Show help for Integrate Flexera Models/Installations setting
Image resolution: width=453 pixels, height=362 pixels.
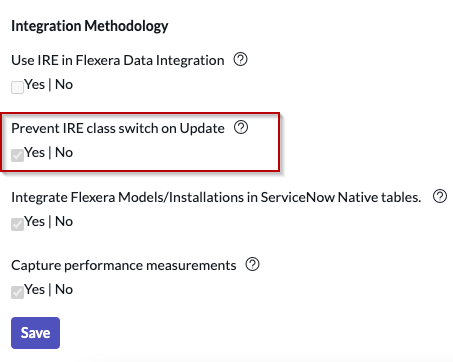(x=440, y=196)
